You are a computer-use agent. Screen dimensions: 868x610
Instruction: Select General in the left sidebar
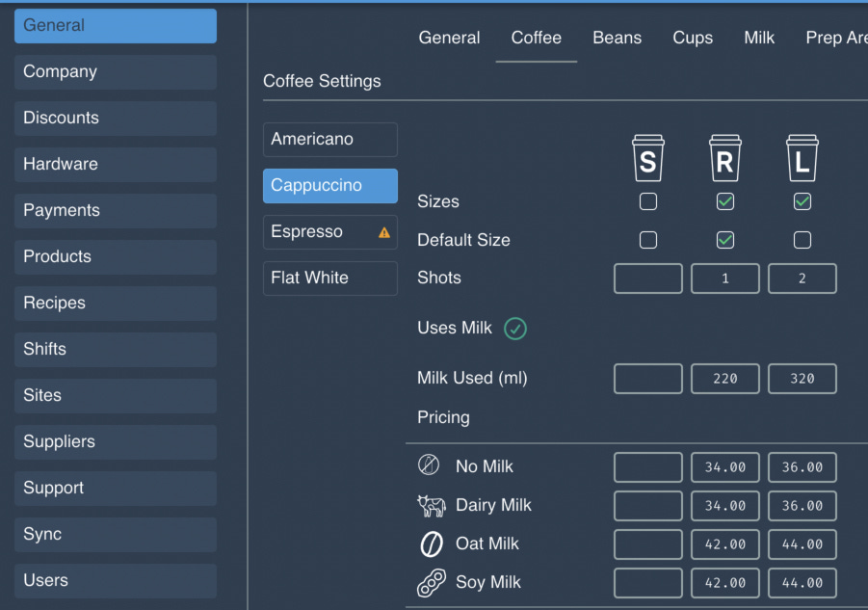(116, 25)
